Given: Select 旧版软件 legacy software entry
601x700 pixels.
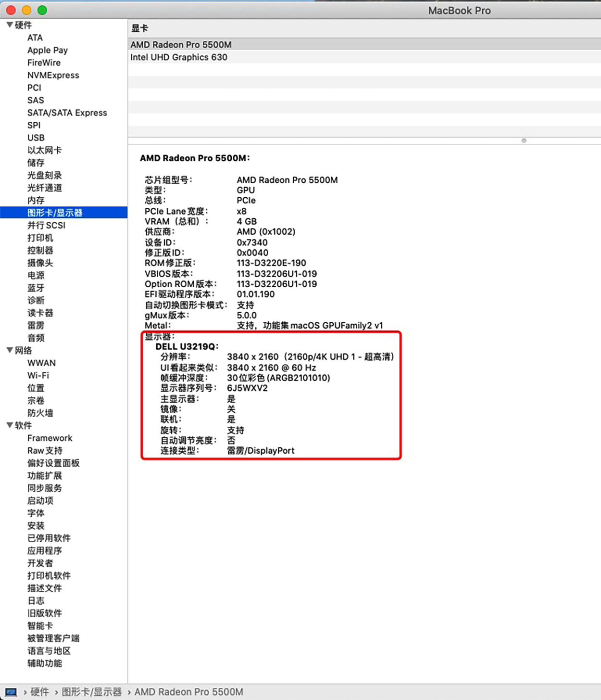Looking at the screenshot, I should (x=45, y=613).
